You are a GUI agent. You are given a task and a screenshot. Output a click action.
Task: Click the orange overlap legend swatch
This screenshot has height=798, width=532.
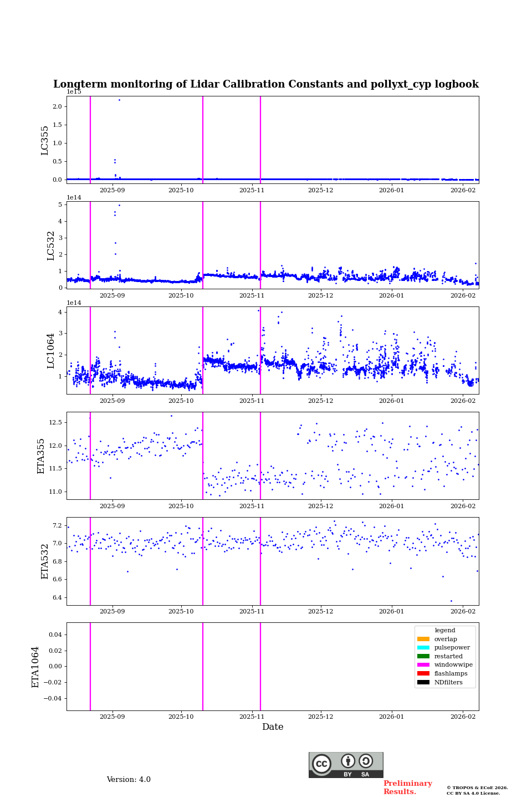tap(423, 639)
